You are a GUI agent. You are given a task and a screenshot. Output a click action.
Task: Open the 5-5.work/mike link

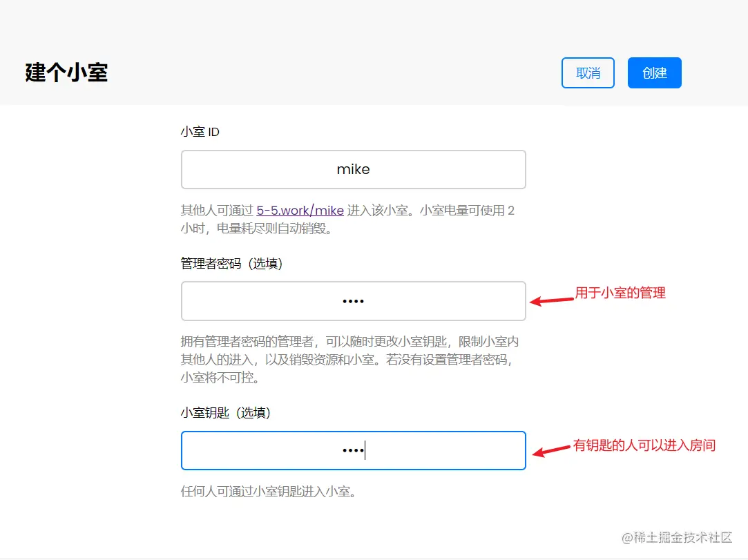(x=300, y=211)
